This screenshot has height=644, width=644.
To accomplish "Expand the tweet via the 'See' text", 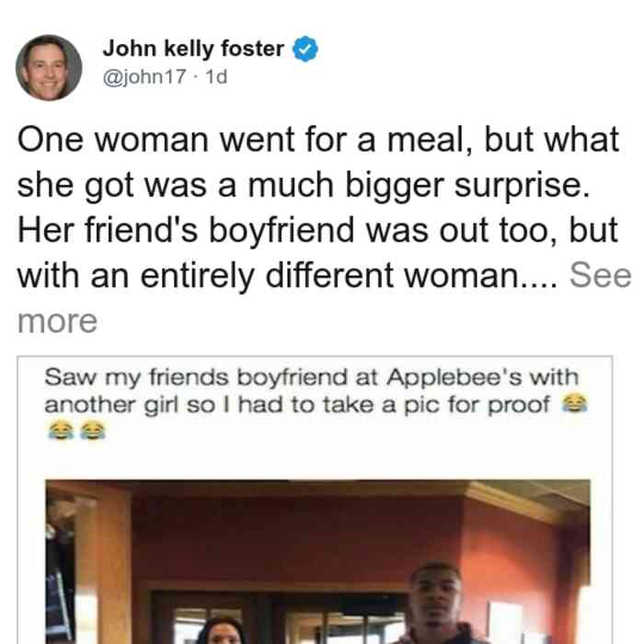I will tap(600, 275).
